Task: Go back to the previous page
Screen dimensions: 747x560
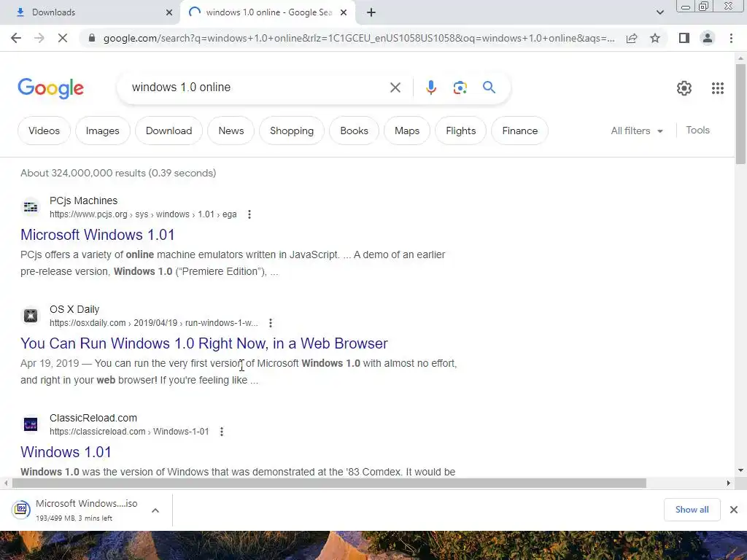Action: point(16,38)
